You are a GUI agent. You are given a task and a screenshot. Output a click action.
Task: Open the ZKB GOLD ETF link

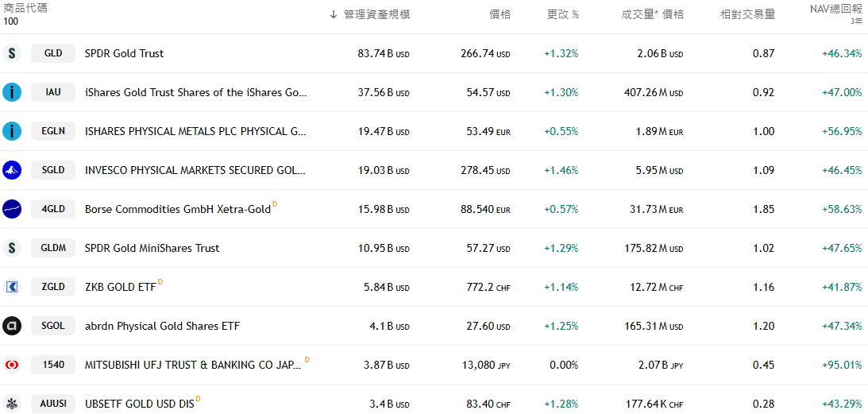point(121,287)
